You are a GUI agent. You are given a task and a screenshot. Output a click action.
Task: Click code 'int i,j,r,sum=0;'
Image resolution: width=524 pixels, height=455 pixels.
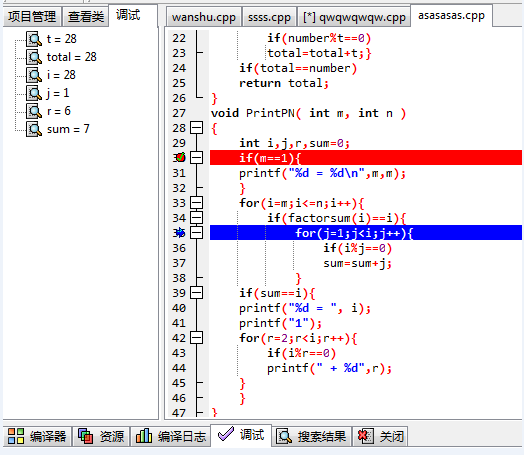click(x=294, y=143)
